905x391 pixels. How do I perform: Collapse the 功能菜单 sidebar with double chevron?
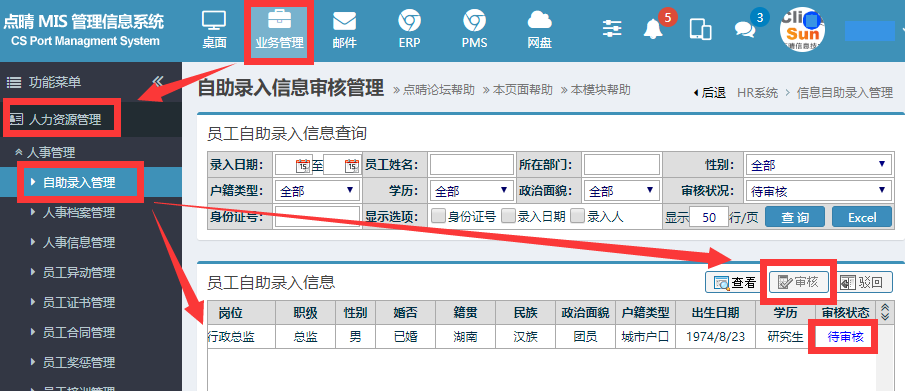pyautogui.click(x=158, y=81)
